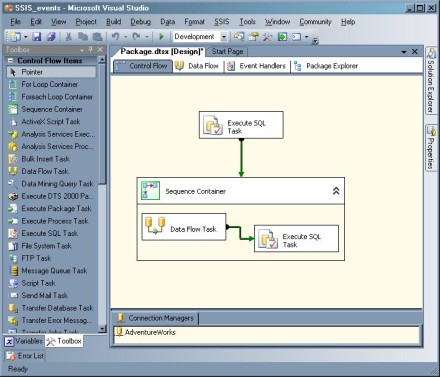The height and width of the screenshot is (377, 440).
Task: Select the Foreach Loop Container item
Action: click(57, 97)
